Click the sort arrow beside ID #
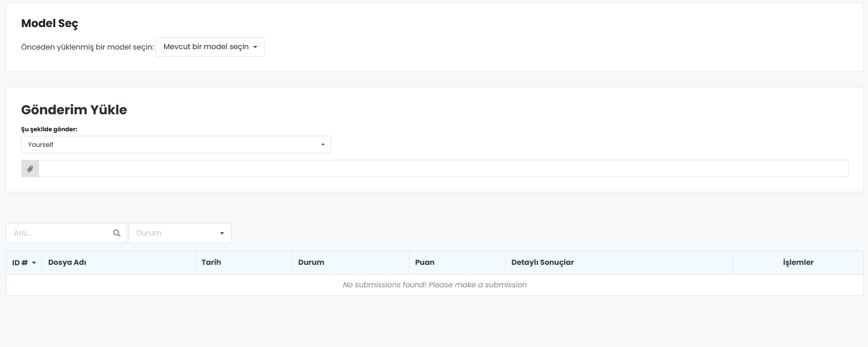 pyautogui.click(x=34, y=263)
